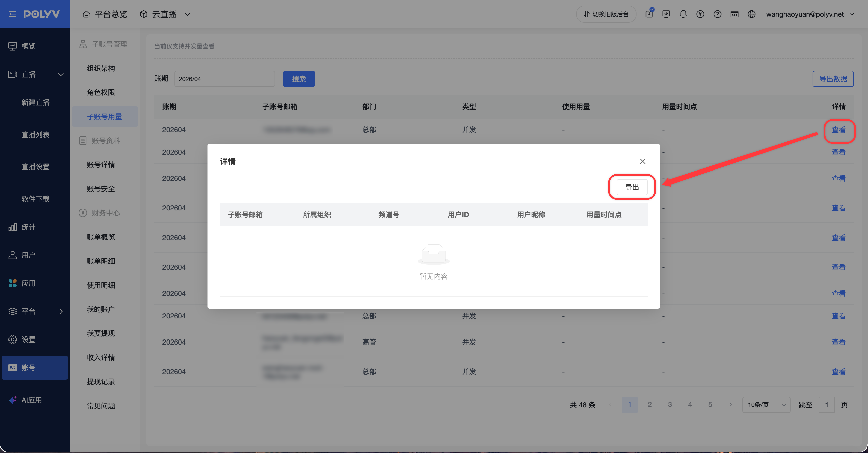This screenshot has width=868, height=453.
Task: Close the 详情 dialog with the X
Action: [643, 162]
